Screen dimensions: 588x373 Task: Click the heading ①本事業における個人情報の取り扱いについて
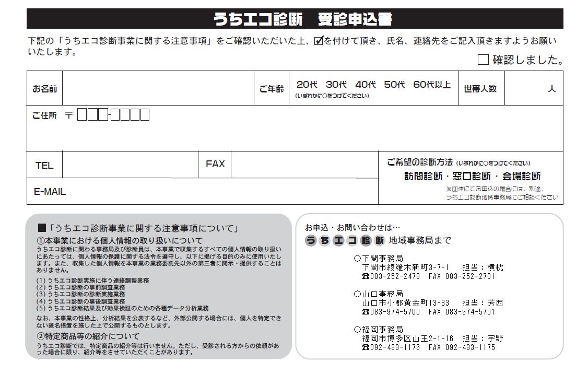[120, 240]
